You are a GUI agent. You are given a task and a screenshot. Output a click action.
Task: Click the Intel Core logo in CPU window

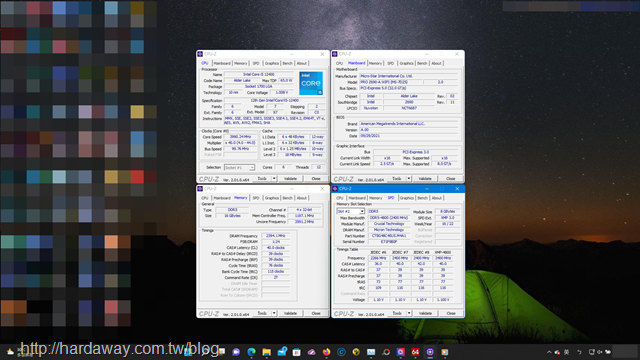coord(311,83)
